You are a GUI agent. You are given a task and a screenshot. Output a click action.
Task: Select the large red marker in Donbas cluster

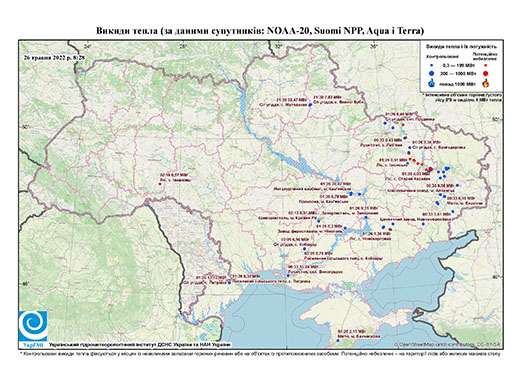[430, 170]
